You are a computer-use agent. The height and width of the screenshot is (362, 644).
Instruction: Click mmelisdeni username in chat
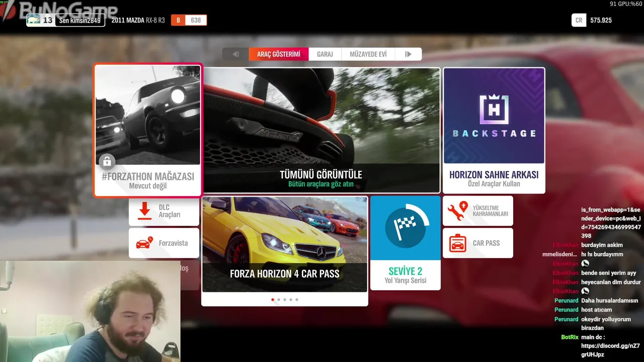(x=560, y=254)
